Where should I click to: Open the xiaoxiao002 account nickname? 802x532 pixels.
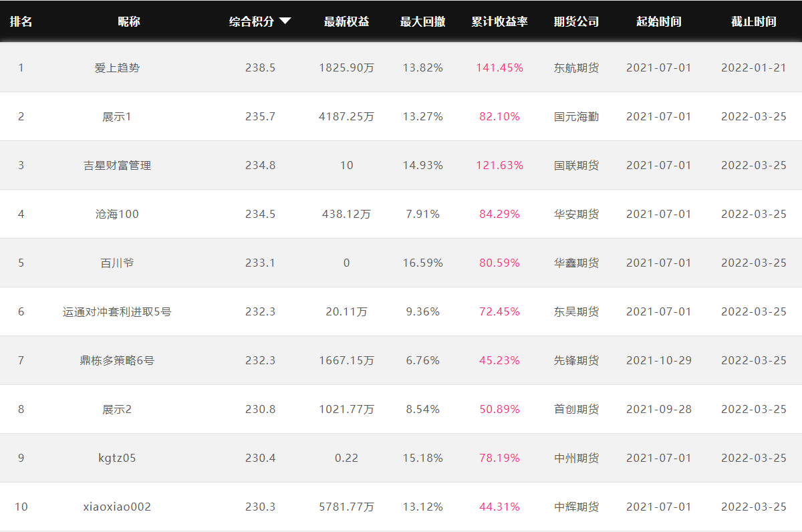[x=117, y=507]
